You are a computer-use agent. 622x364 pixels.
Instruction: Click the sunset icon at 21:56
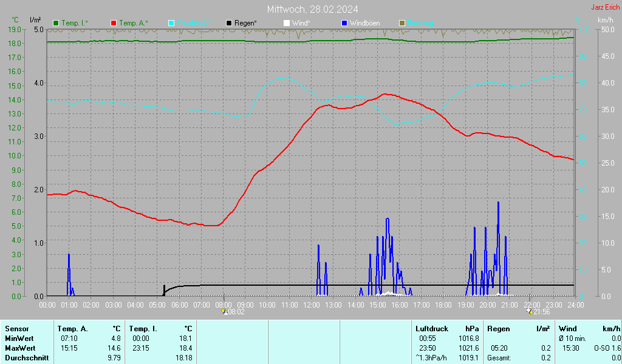pos(530,311)
